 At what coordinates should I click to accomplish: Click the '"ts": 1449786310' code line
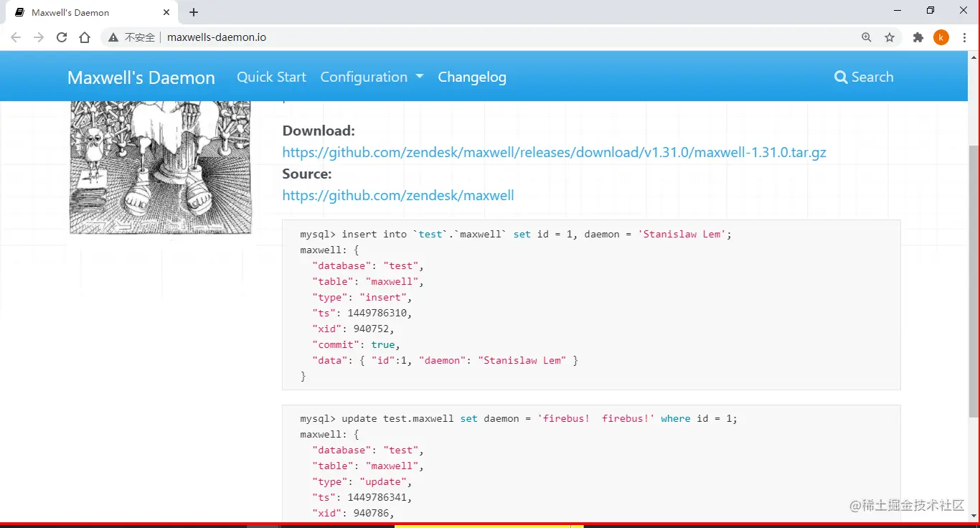pyautogui.click(x=362, y=313)
